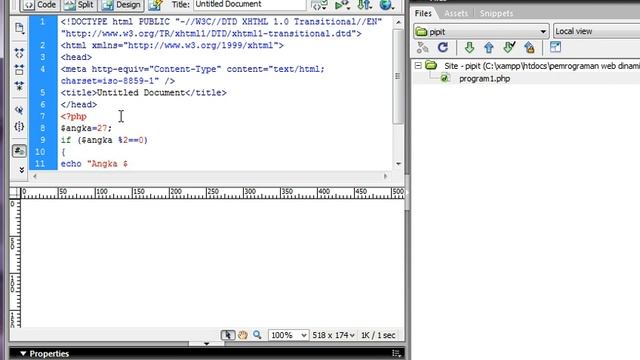The width and height of the screenshot is (640, 360).
Task: Open the Preview/Debug in Browser icon
Action: (x=342, y=5)
